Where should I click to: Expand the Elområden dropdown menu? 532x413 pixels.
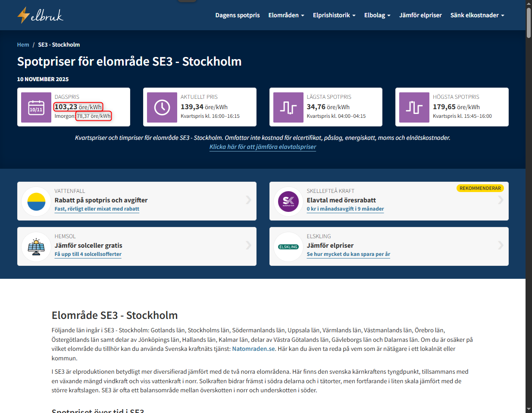286,15
